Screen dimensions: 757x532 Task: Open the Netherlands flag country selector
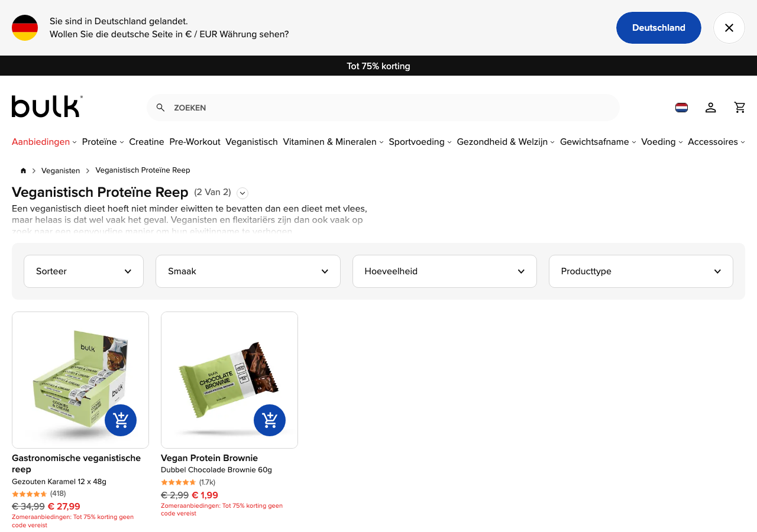click(x=681, y=108)
